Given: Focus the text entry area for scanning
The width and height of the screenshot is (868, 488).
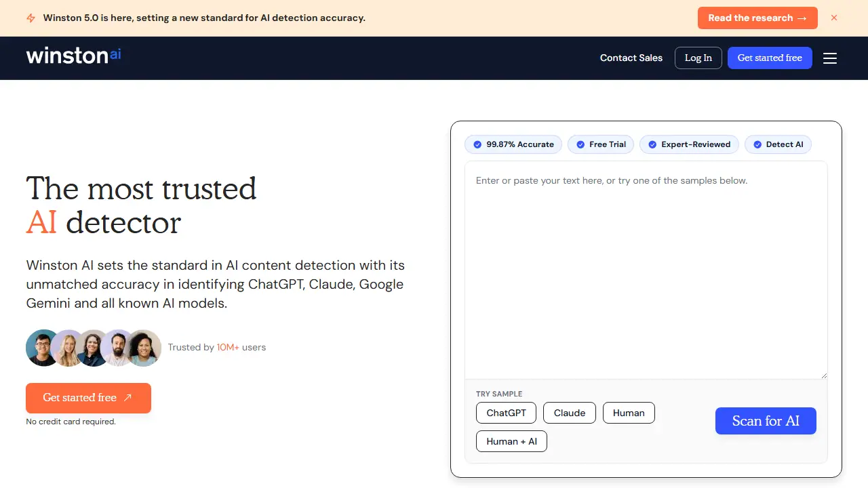Looking at the screenshot, I should point(646,270).
